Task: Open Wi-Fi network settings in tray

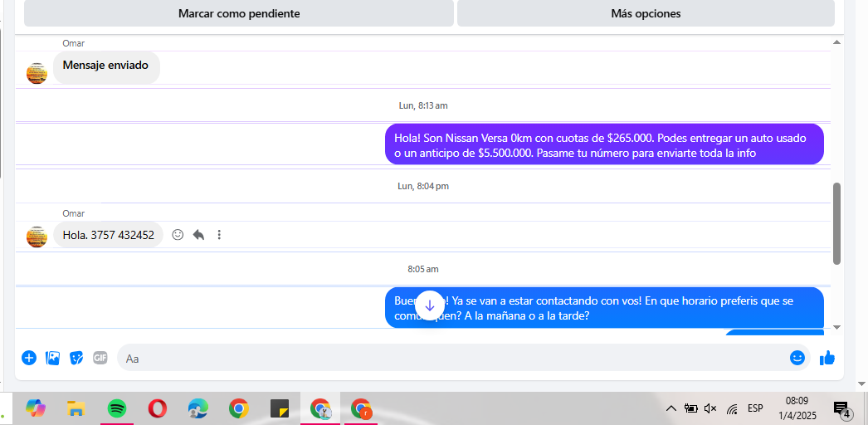Action: coord(732,409)
